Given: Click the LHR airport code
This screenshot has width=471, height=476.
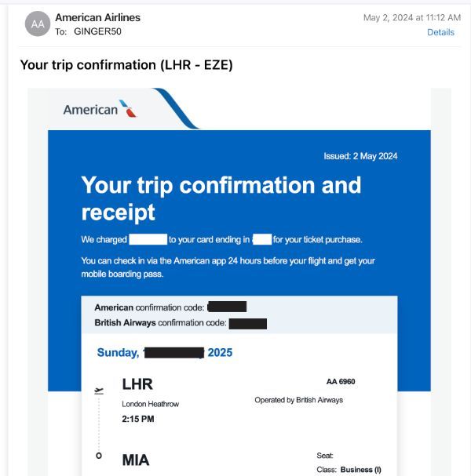Looking at the screenshot, I should pyautogui.click(x=137, y=384).
